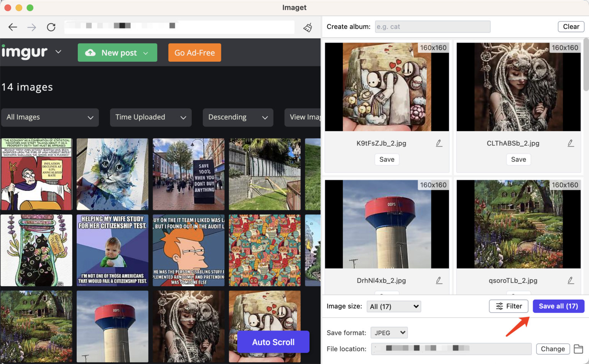Expand the All Images filter dropdown
This screenshot has height=364, width=589.
coord(50,117)
